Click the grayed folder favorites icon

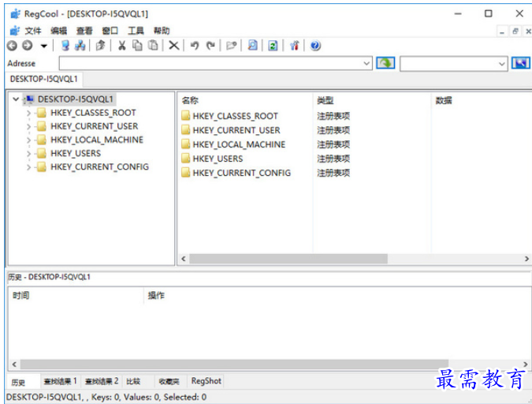pos(232,46)
